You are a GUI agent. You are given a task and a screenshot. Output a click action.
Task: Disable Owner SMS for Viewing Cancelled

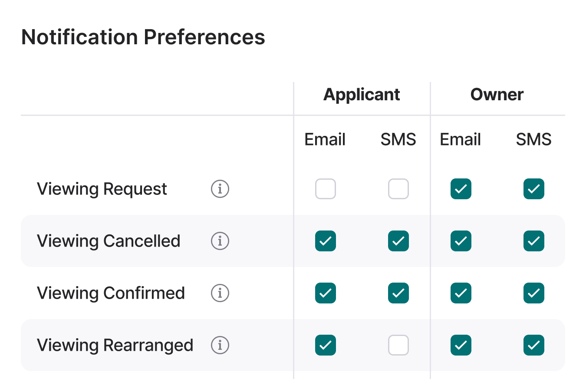point(533,241)
